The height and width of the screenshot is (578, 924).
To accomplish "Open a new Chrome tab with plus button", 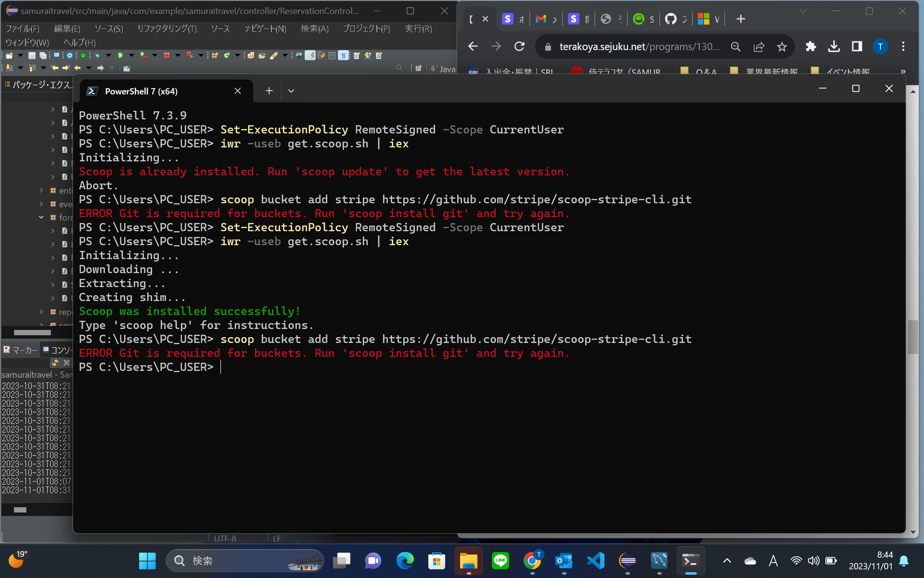I will (x=741, y=19).
